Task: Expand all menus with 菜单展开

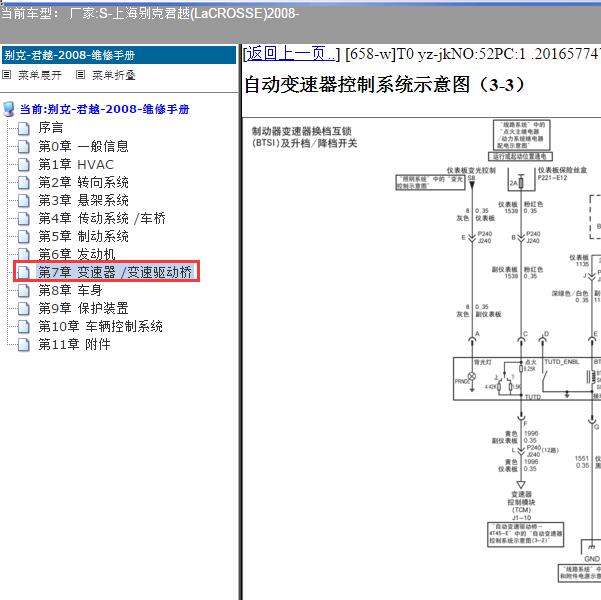Action: [39, 75]
